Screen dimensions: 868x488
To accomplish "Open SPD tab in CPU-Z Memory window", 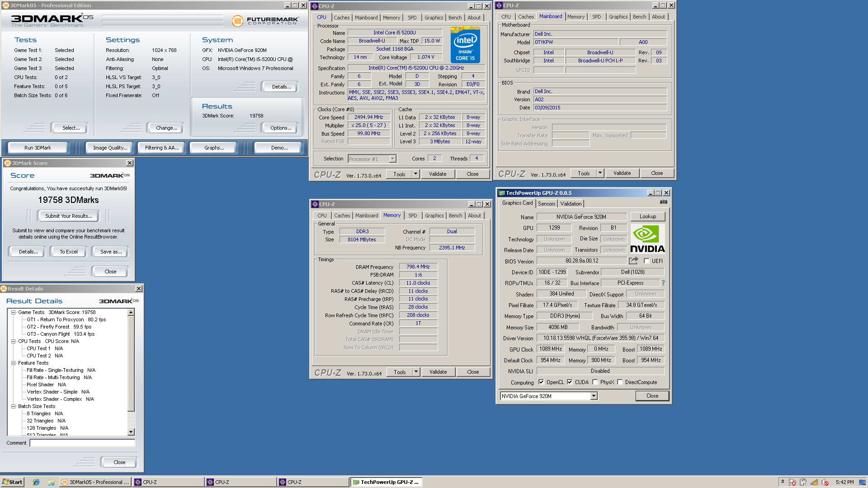I will 413,216.
